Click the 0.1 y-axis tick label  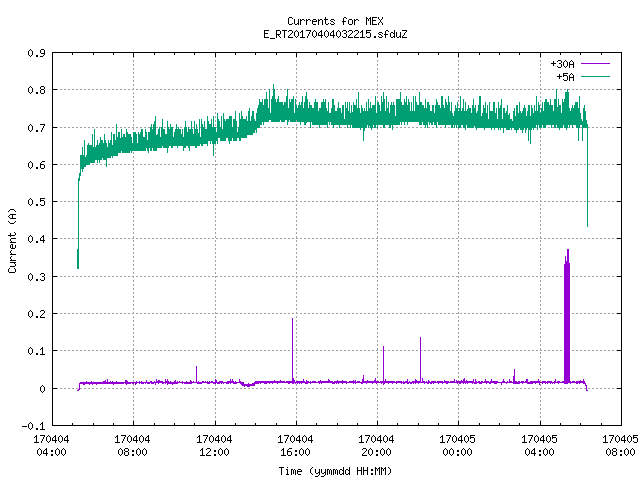coord(36,351)
